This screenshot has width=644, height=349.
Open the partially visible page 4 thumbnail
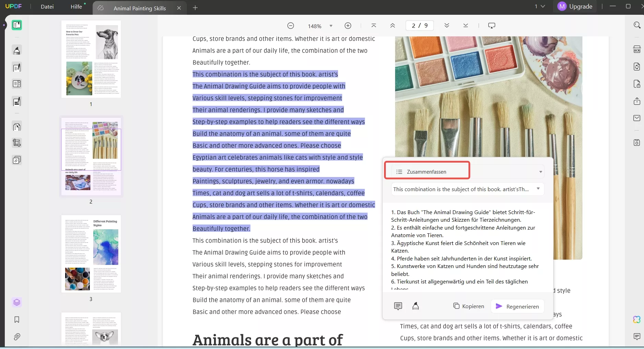[91, 329]
